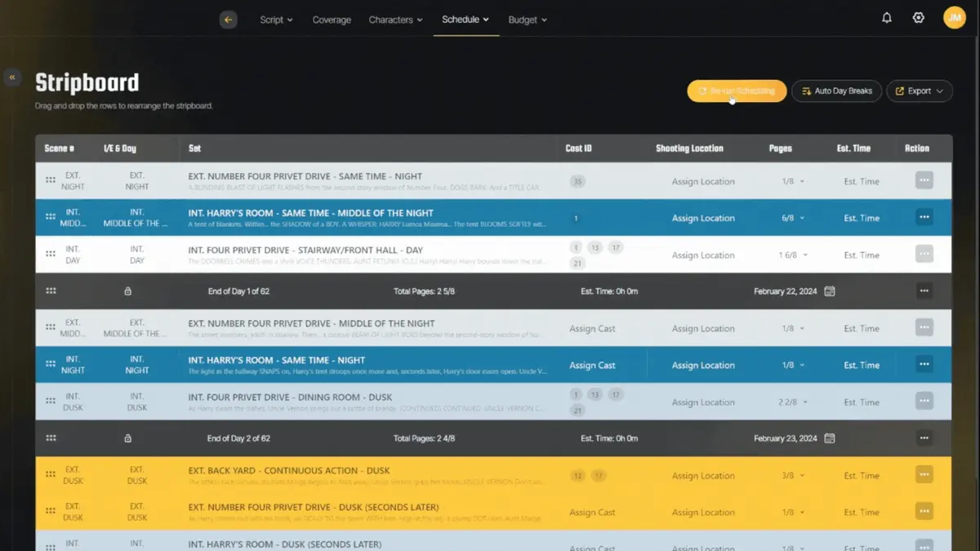Viewport: 980px width, 551px height.
Task: Open the Schedule dropdown menu
Action: [465, 20]
